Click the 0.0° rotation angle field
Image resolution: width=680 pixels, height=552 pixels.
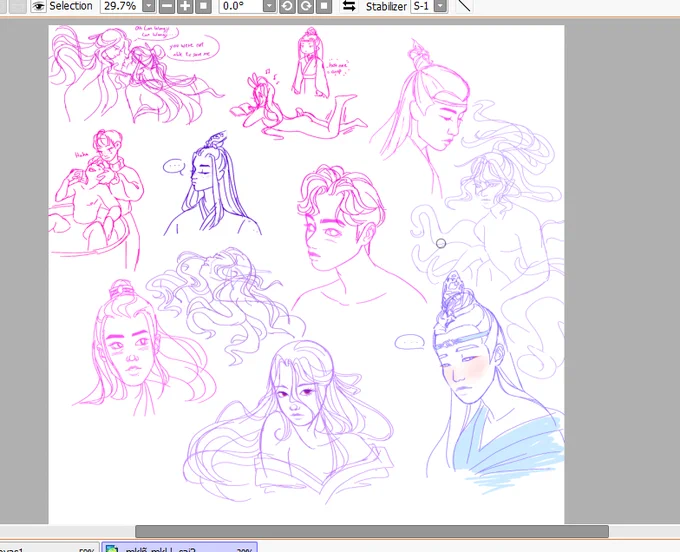click(241, 6)
